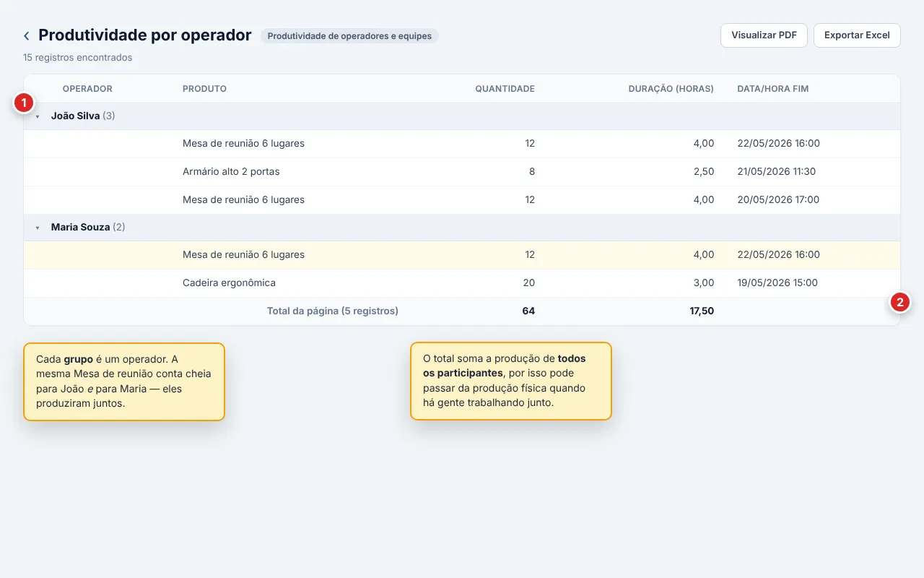924x578 pixels.
Task: Sort by the OPERADOR column header
Action: pos(87,89)
